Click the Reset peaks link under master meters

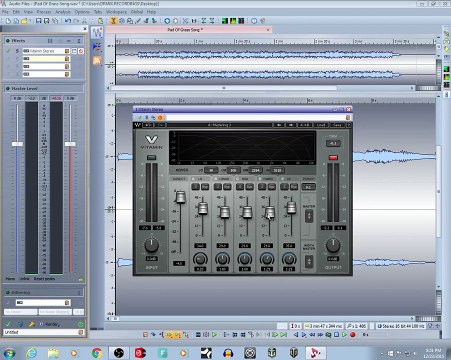pyautogui.click(x=44, y=279)
